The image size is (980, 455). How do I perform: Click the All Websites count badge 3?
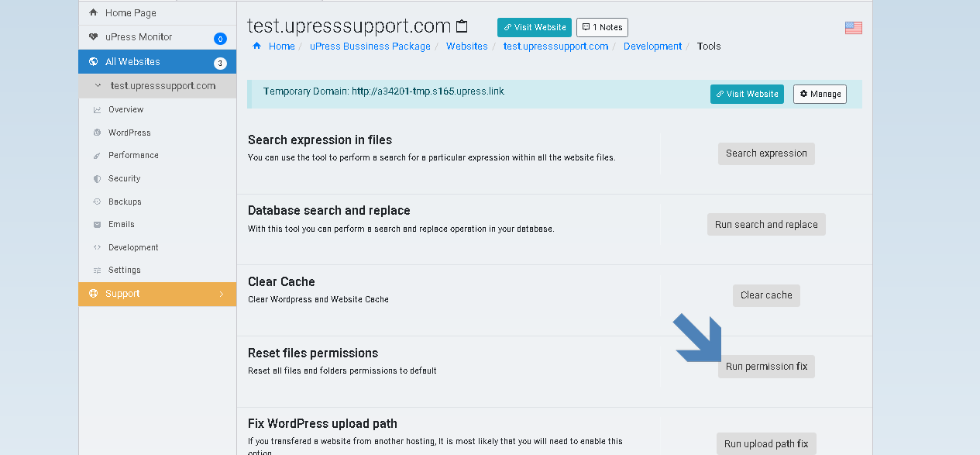(x=220, y=64)
